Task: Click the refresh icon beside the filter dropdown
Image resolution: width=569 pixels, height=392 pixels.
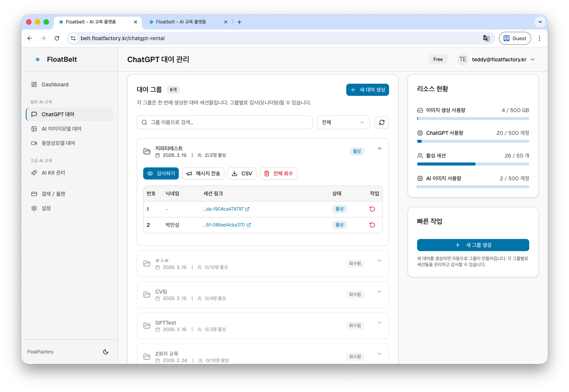Action: (381, 122)
